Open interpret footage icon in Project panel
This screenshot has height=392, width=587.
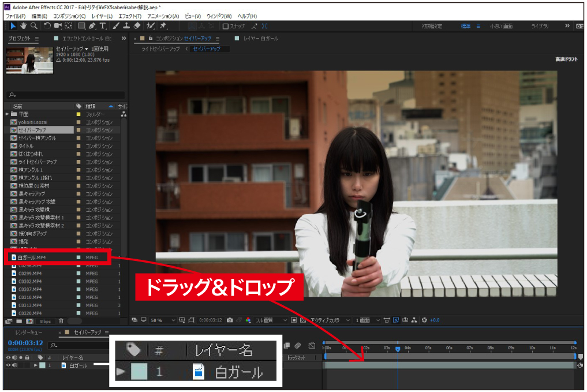click(9, 321)
